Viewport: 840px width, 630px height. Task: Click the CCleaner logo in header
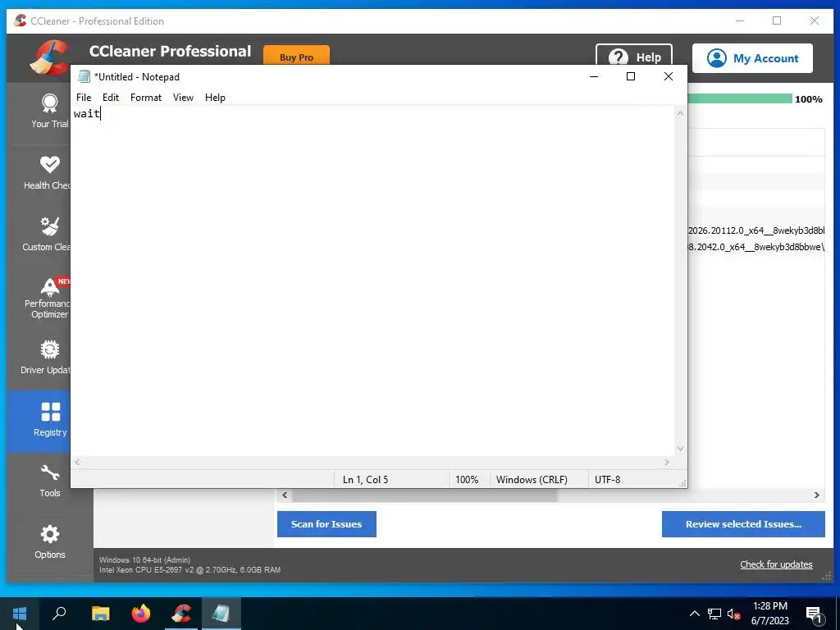(x=49, y=57)
